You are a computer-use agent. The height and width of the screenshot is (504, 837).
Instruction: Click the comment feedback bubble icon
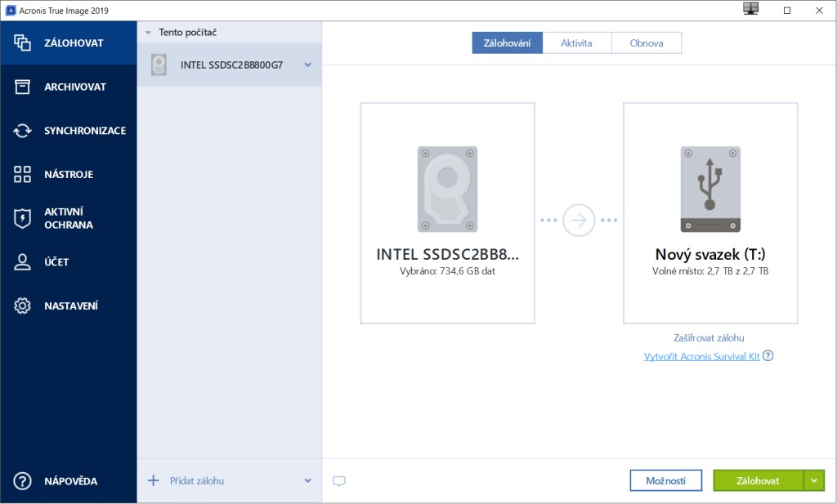tap(339, 481)
